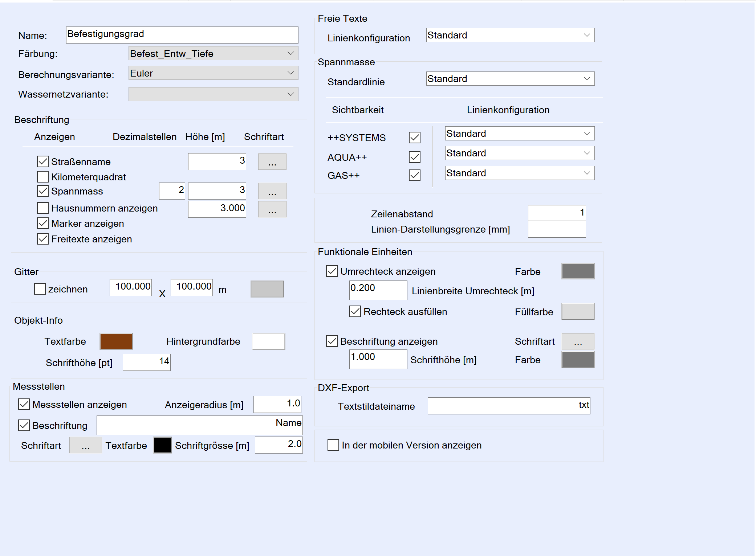Open Schriftart button in Funktionale Einheiten

(x=578, y=341)
